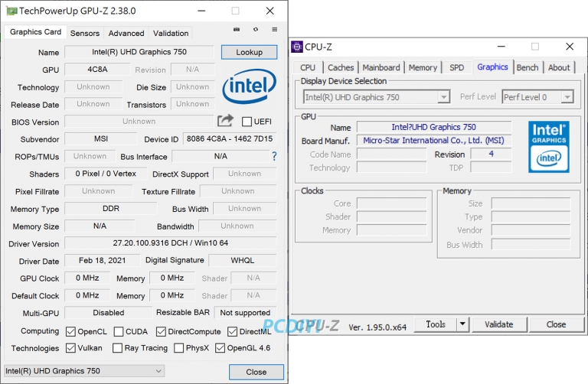Image resolution: width=588 pixels, height=384 pixels.
Task: Click the Digital Signature WHQL field
Action: tap(243, 260)
